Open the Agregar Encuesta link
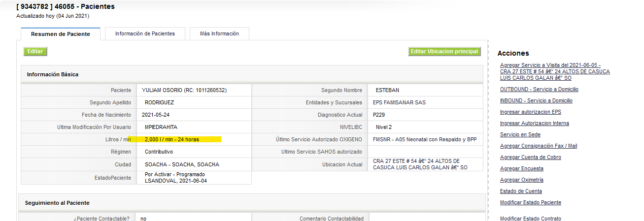Screen dimensions: 644x221 522,169
